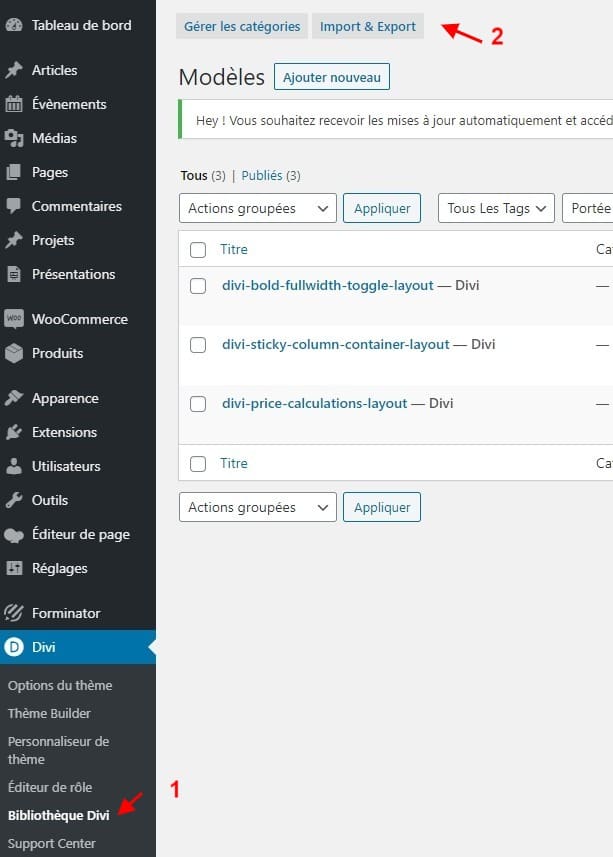Image resolution: width=613 pixels, height=857 pixels.
Task: Open the WooCommerce menu
Action: tap(80, 319)
